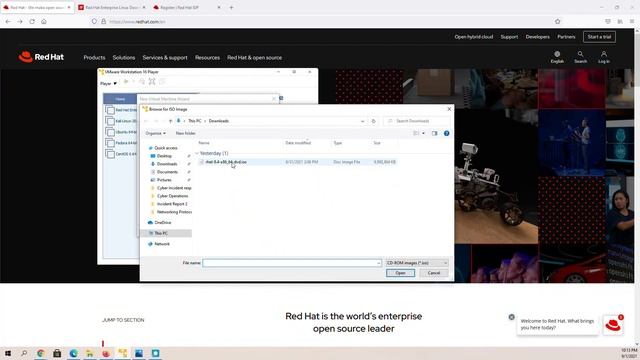Select OneDrive in navigation pane
The image size is (640, 360).
163,223
